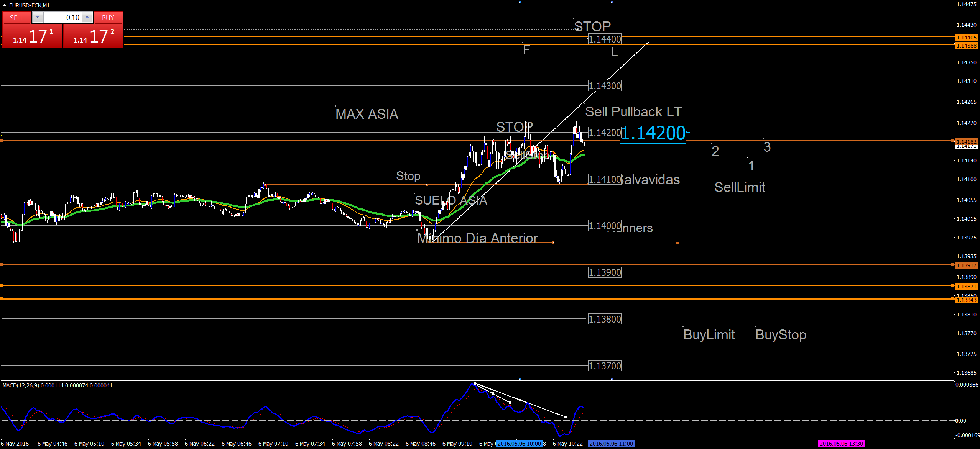Increase lot volume with up arrow
This screenshot has width=980, height=449.
click(87, 17)
